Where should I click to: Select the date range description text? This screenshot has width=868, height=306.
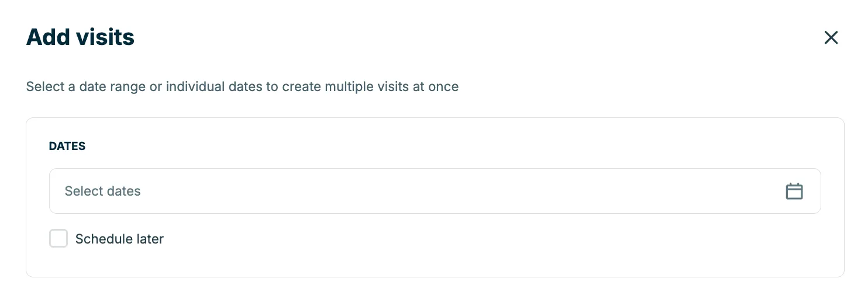point(242,87)
